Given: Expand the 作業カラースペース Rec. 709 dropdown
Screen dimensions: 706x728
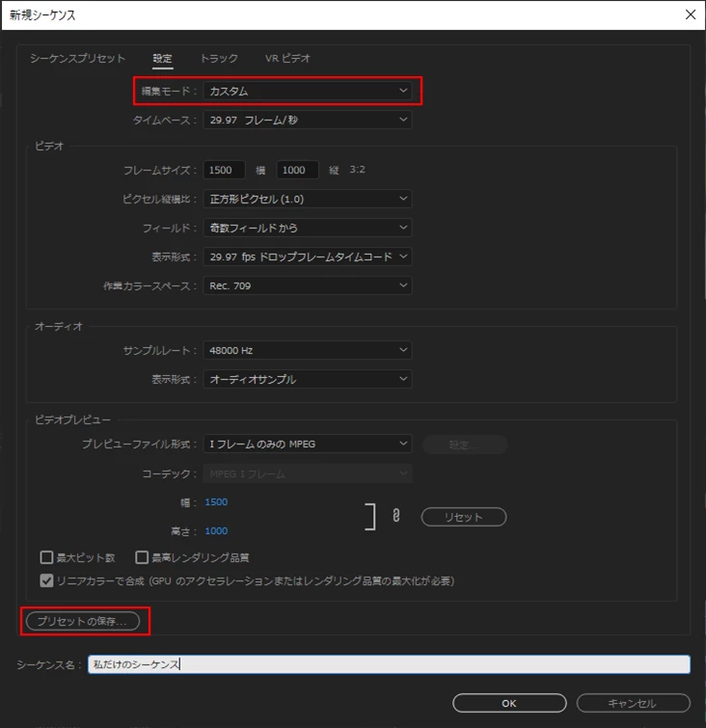Looking at the screenshot, I should point(308,285).
